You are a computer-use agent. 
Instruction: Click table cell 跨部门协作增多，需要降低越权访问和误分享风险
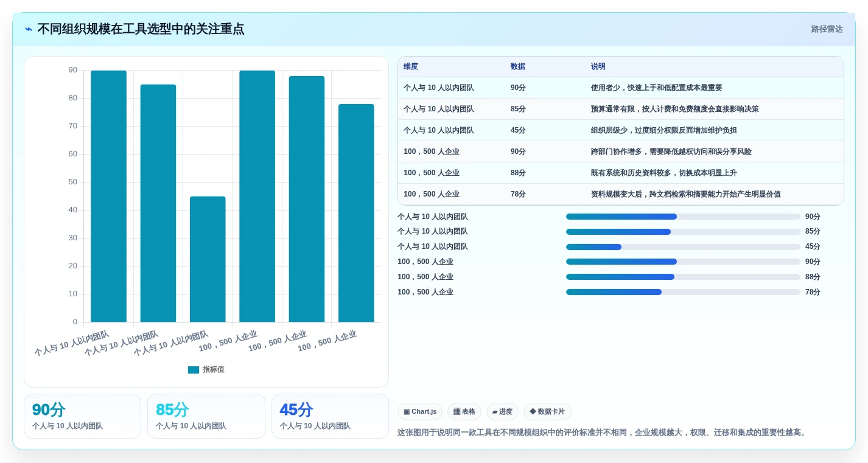[671, 151]
